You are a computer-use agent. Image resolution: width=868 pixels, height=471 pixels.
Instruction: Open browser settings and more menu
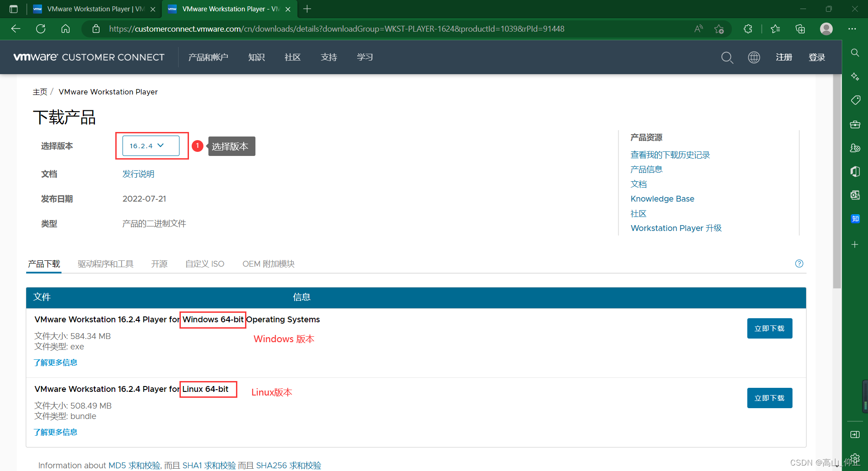coord(852,29)
